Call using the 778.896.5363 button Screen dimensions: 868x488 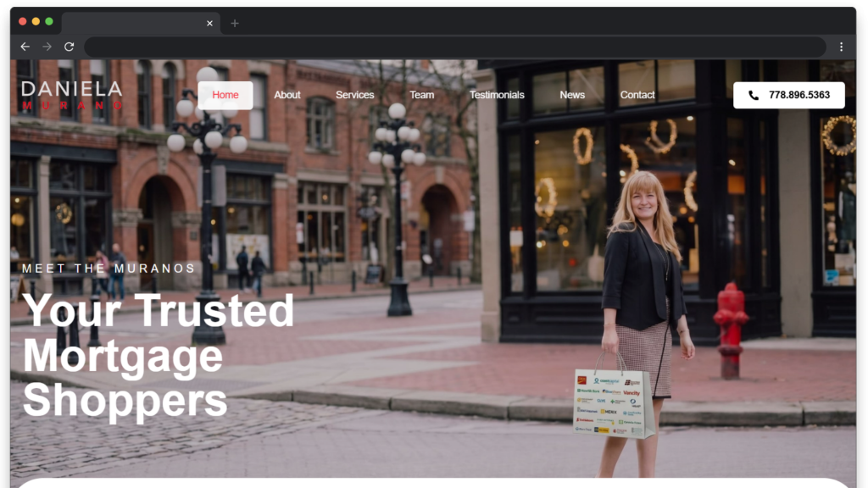789,95
